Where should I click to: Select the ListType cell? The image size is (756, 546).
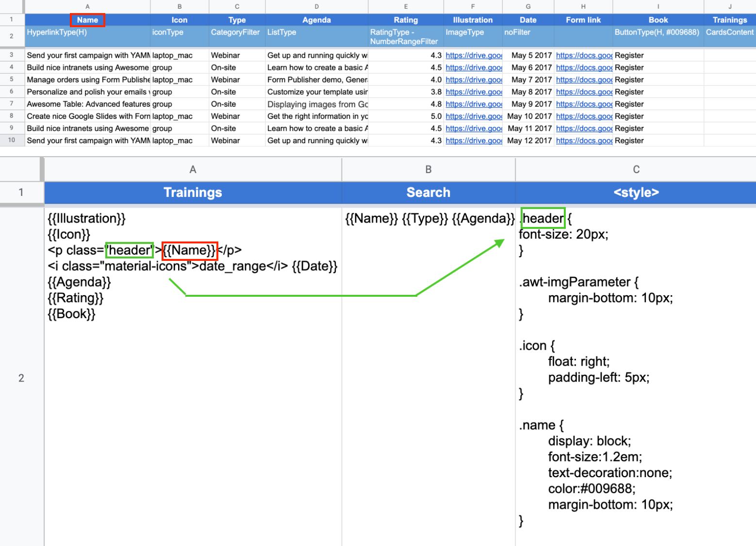317,36
